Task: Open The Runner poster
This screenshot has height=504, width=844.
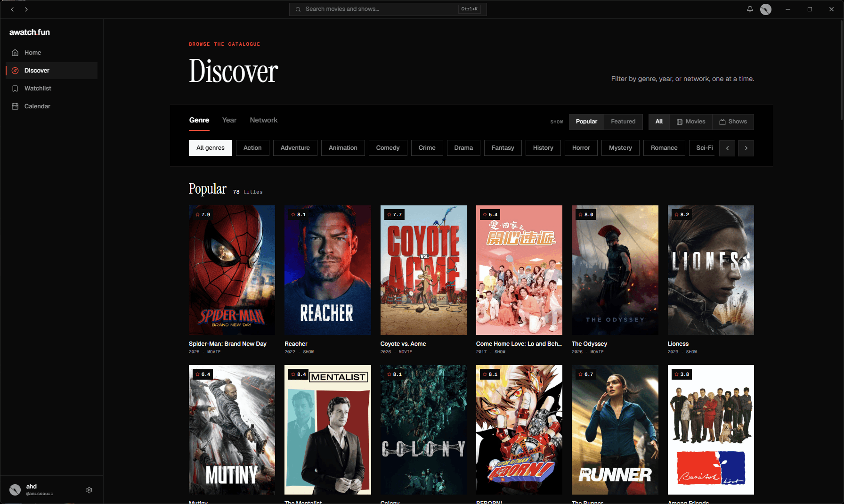Action: (x=615, y=430)
